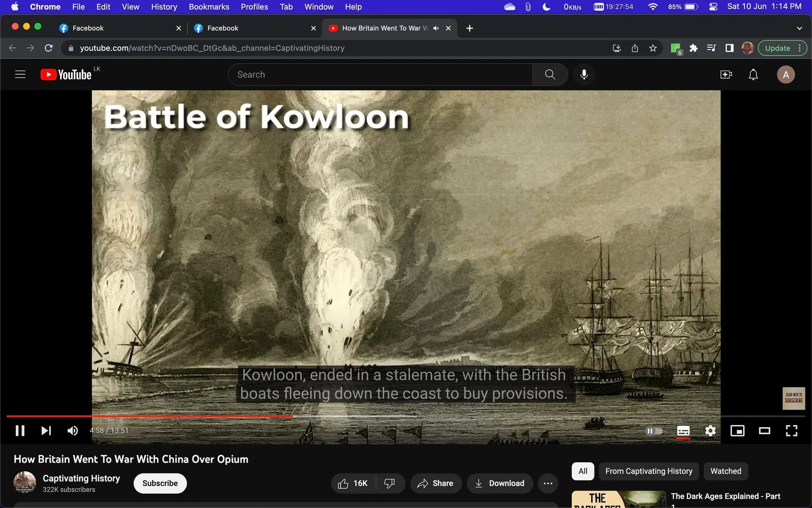
Task: Select 'From Captivating History' chip
Action: coord(649,471)
